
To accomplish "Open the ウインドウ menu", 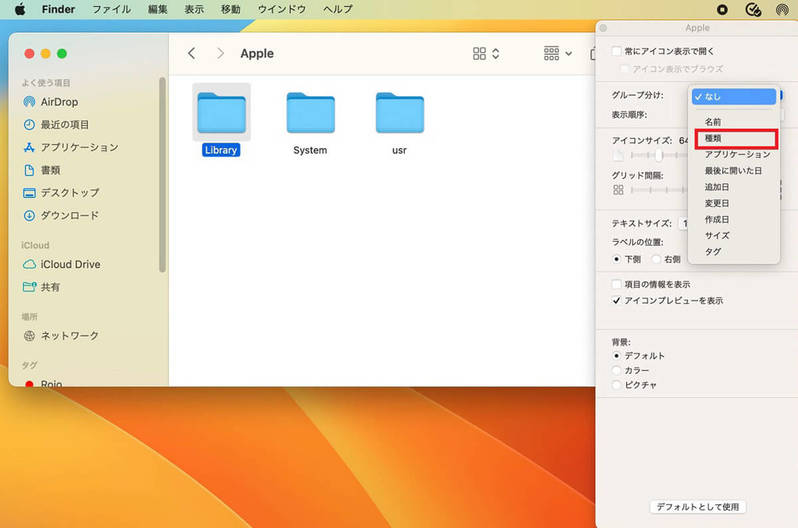I will pos(281,9).
